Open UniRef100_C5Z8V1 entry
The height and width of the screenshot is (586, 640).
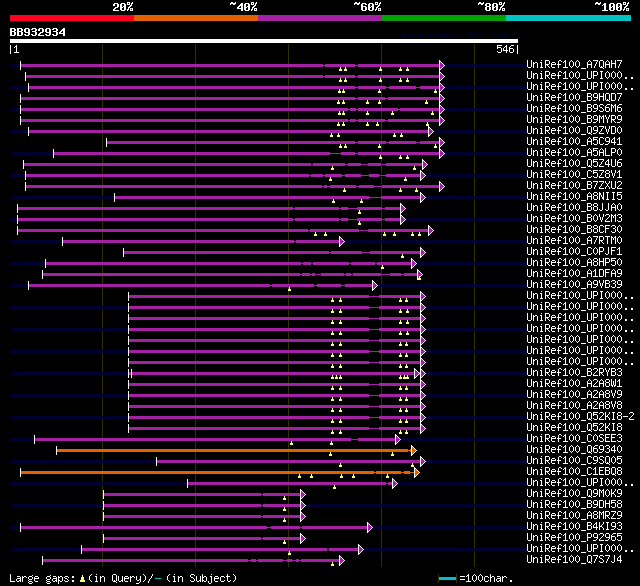click(574, 175)
